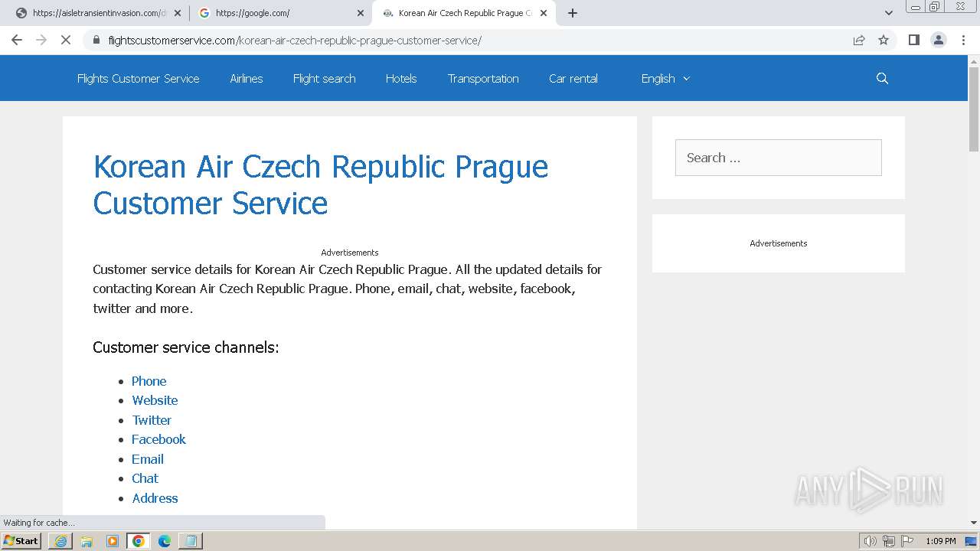Close the aisletransientinvasion tab

point(178,13)
